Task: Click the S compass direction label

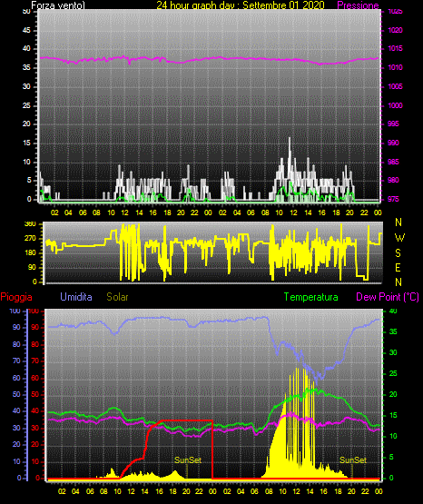Action: [x=398, y=253]
